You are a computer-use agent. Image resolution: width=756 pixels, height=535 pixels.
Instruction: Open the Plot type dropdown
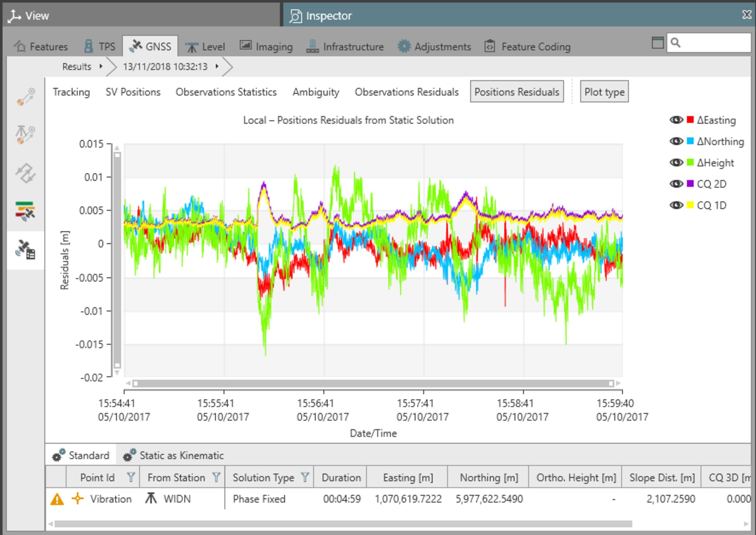[x=604, y=92]
